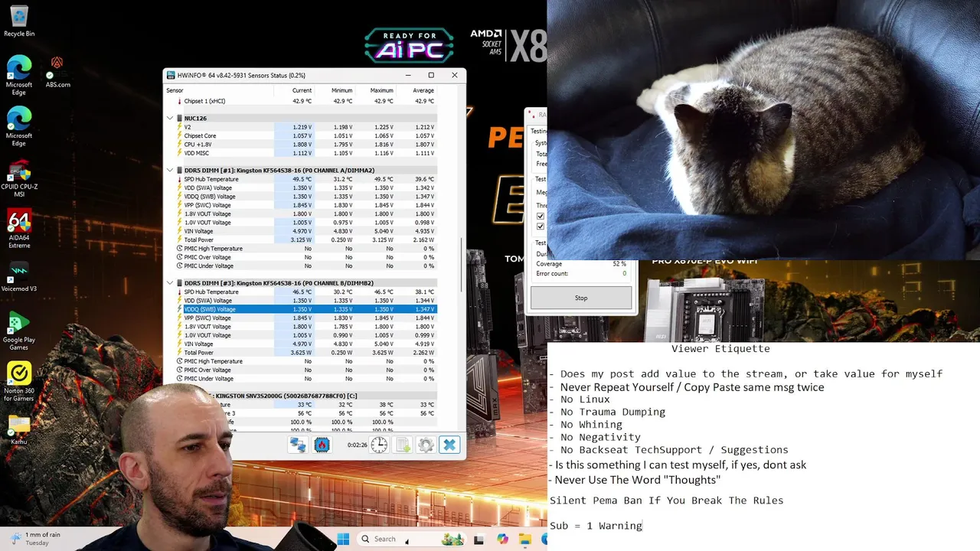Click the voltage icon beside Chipset Core
980x551 pixels.
click(x=179, y=135)
